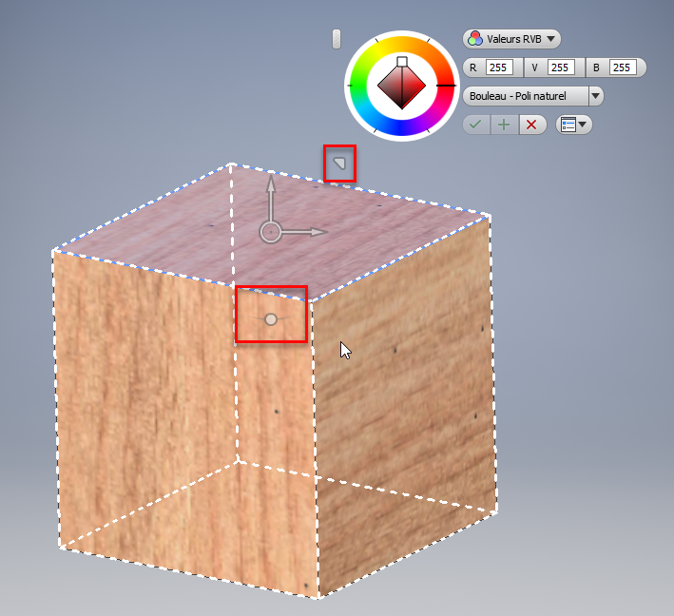Click the round texture rotation handle

point(271,319)
